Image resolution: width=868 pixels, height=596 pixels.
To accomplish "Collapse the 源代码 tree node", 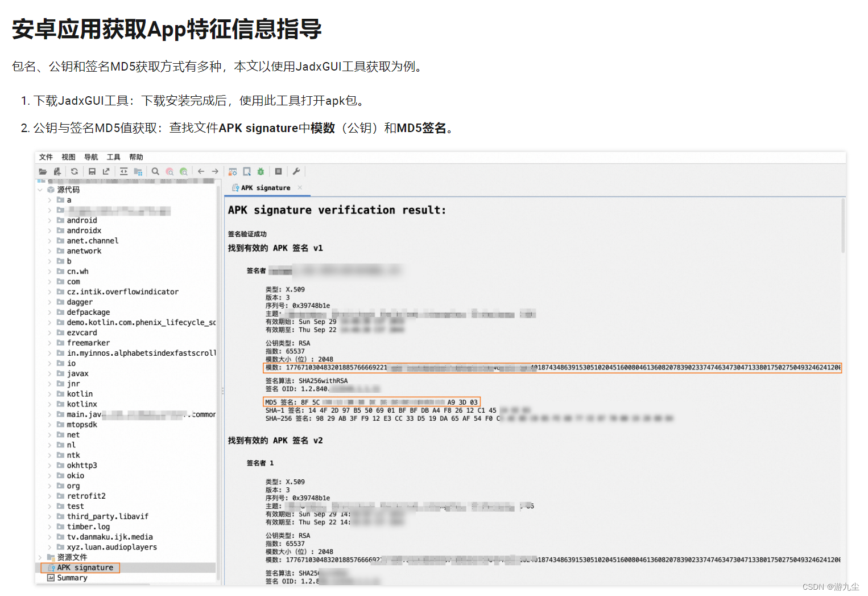I will pos(40,190).
